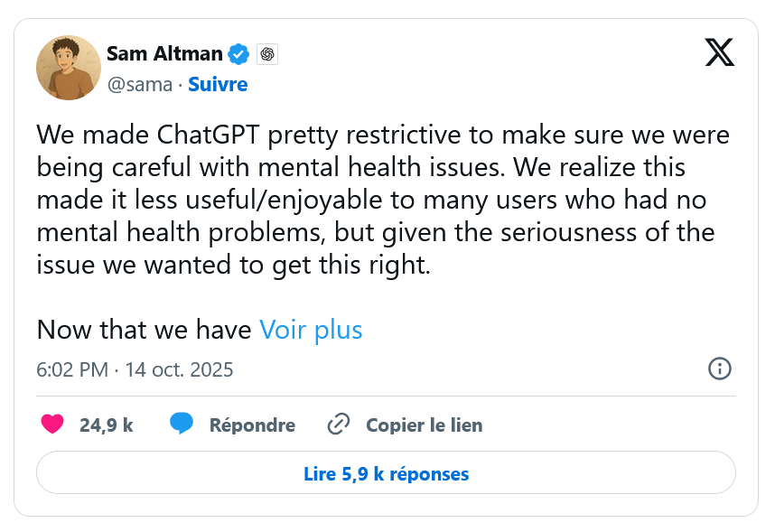Open the 6:02 PM time link
The height and width of the screenshot is (532, 775).
(x=72, y=369)
